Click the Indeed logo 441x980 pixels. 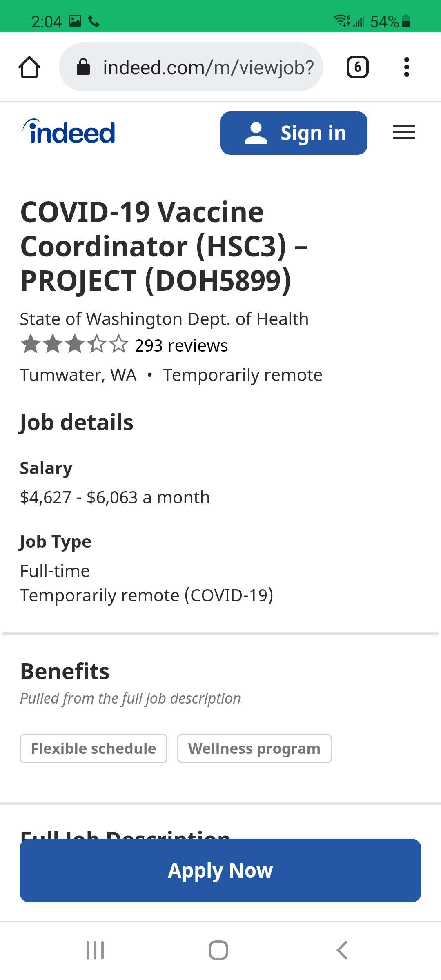click(69, 132)
